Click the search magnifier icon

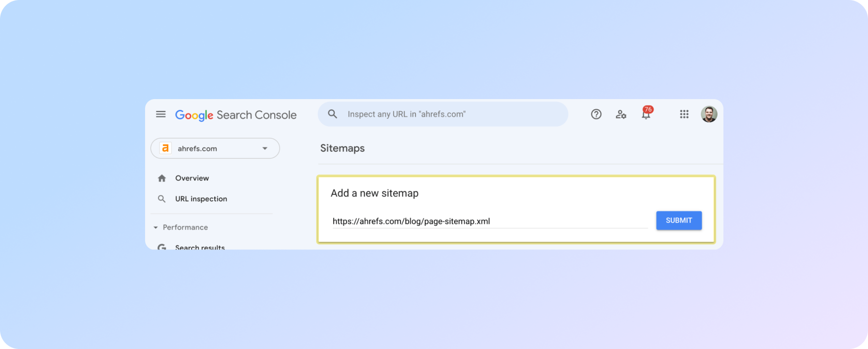click(x=332, y=114)
